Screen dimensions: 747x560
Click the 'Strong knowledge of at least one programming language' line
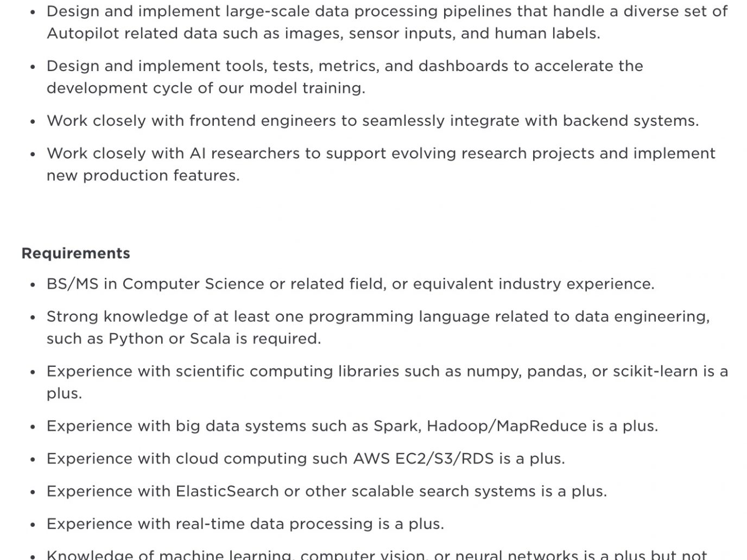(378, 316)
